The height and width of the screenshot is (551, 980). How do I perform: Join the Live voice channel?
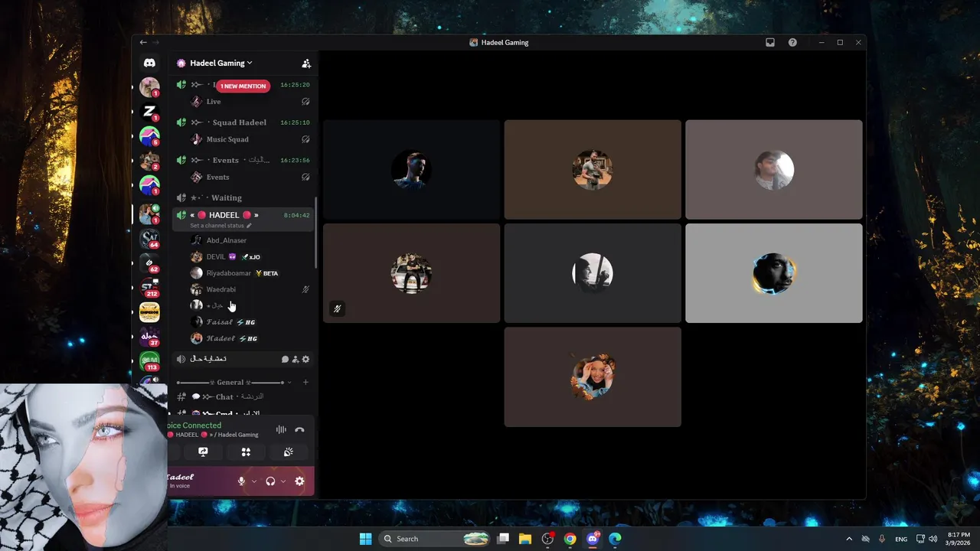click(243, 101)
